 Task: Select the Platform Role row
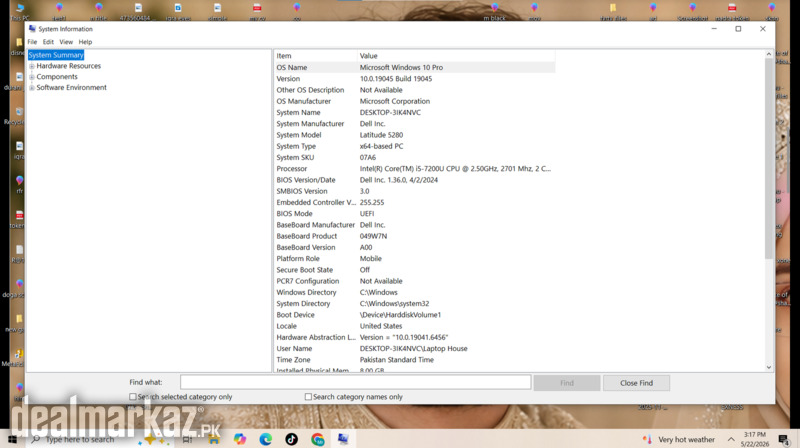click(x=414, y=258)
